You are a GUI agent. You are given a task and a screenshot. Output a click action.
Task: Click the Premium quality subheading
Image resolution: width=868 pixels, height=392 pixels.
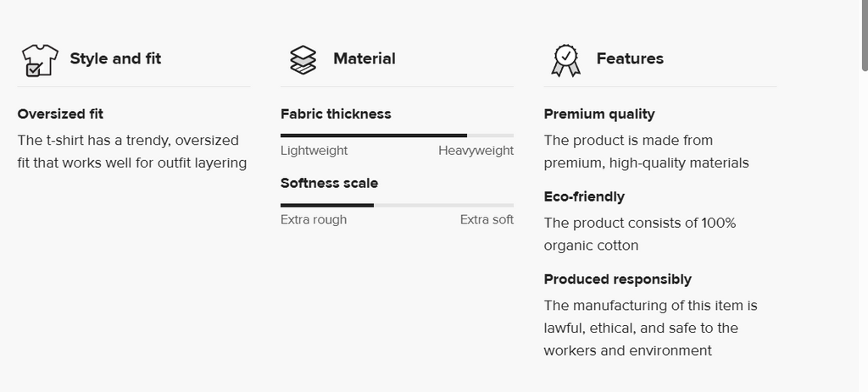point(599,113)
